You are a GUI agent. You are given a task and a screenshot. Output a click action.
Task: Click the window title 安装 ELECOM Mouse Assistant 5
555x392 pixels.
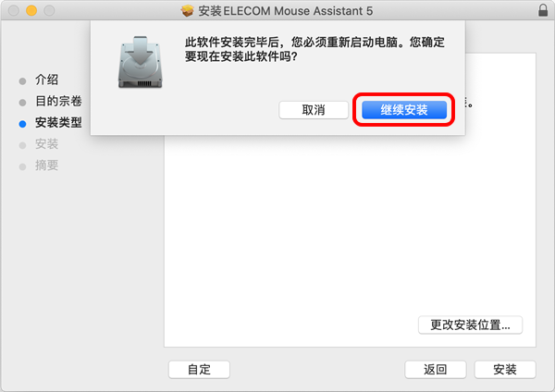coord(285,11)
